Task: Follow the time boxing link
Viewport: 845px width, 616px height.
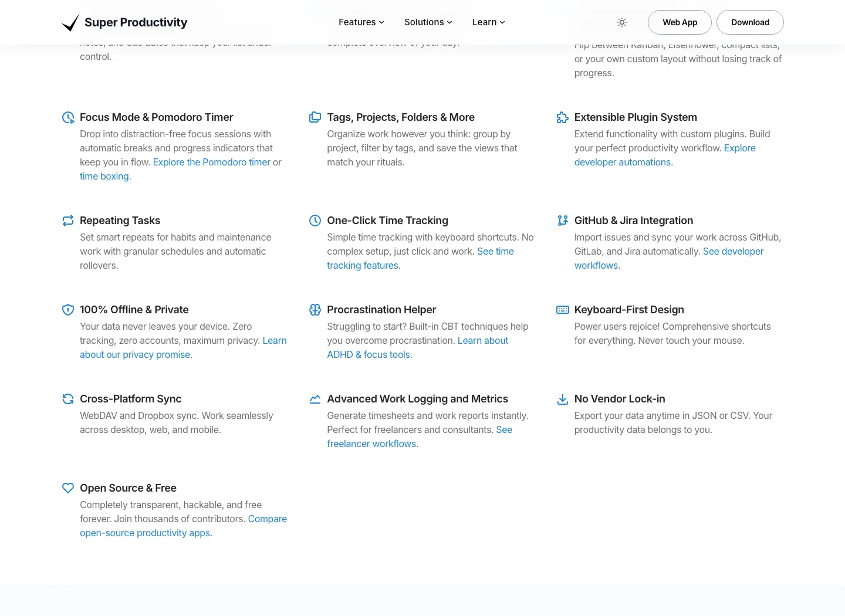Action: tap(104, 176)
